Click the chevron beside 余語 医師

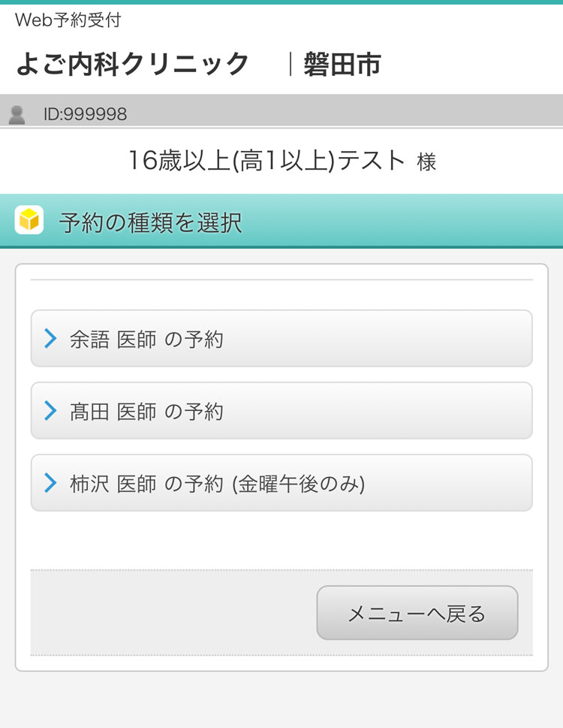[x=50, y=339]
